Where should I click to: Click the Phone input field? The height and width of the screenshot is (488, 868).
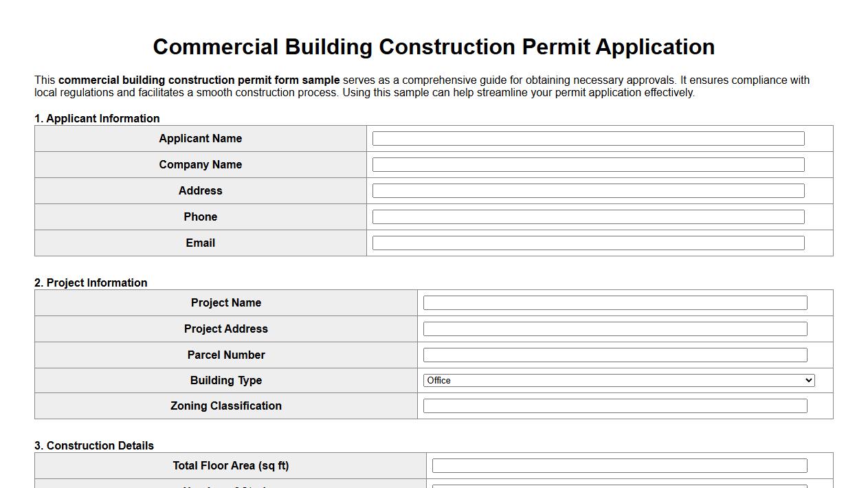coord(588,217)
